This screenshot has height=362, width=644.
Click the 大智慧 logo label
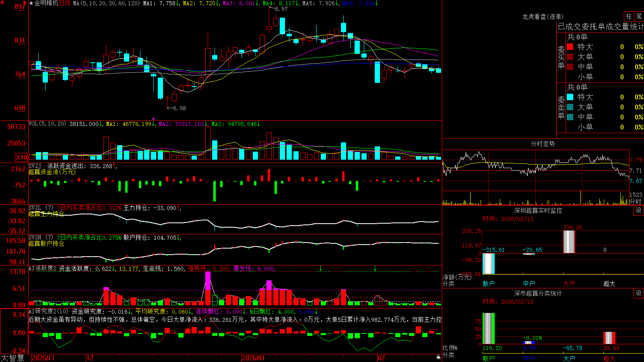pos(12,358)
